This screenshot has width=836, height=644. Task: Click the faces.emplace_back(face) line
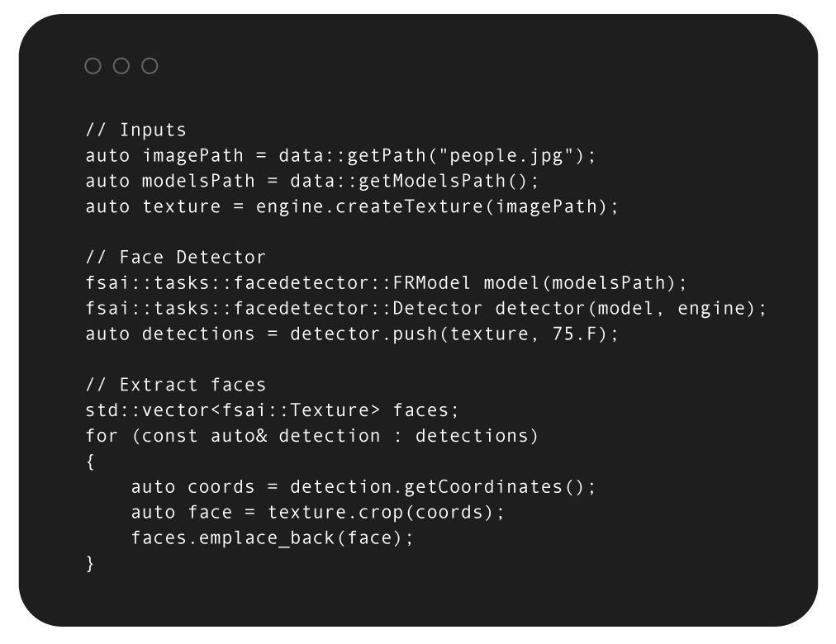click(272, 538)
